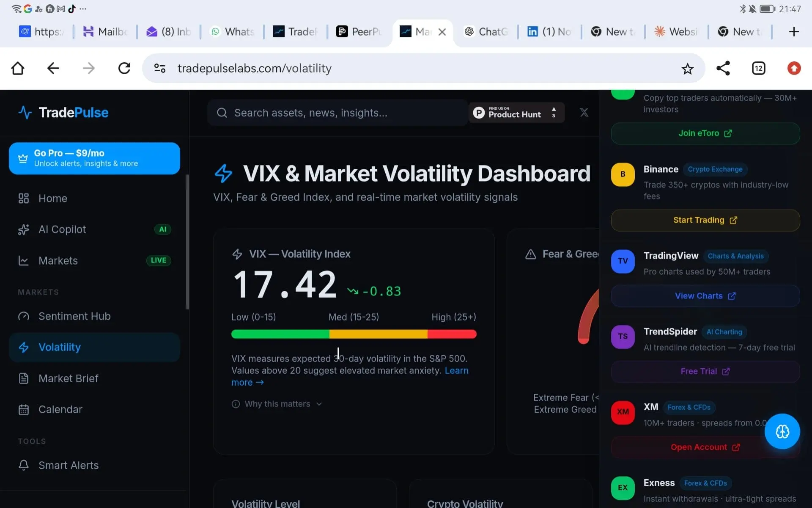Screen dimensions: 812x508
Task: Select Volatility in sidebar
Action: pos(94,347)
